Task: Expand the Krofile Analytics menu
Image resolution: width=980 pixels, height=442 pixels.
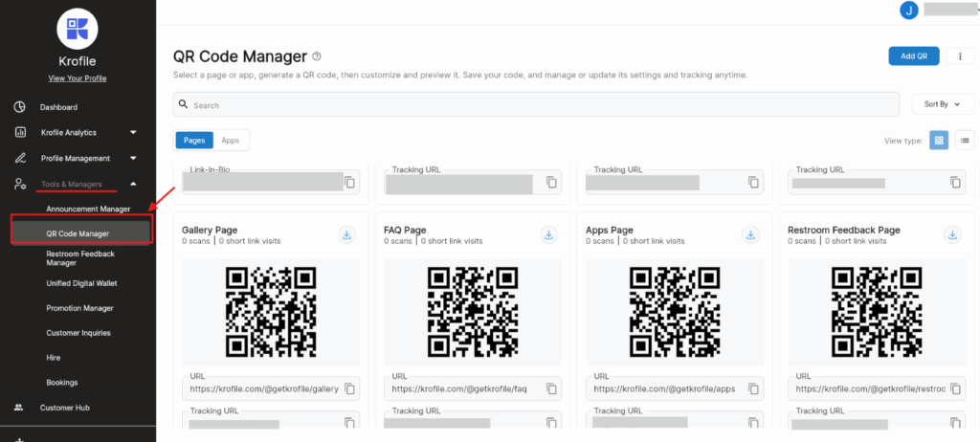Action: click(133, 133)
